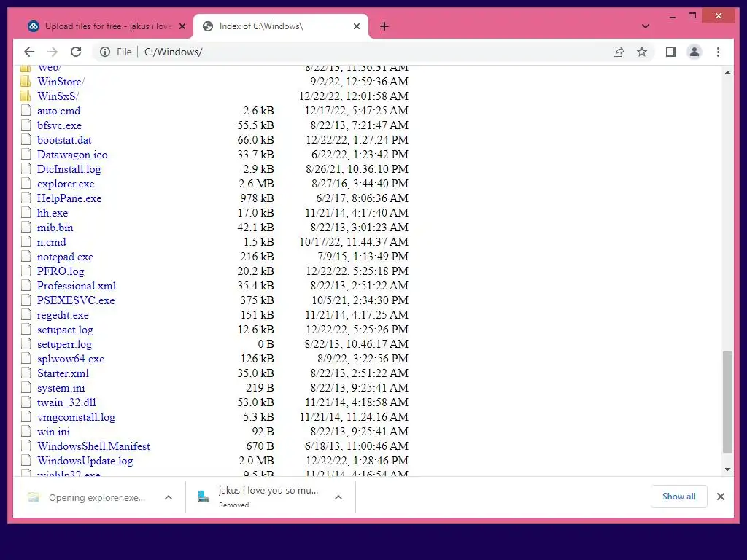Viewport: 747px width, 560px height.
Task: Click the file icon beside explorer.exe
Action: [26, 183]
